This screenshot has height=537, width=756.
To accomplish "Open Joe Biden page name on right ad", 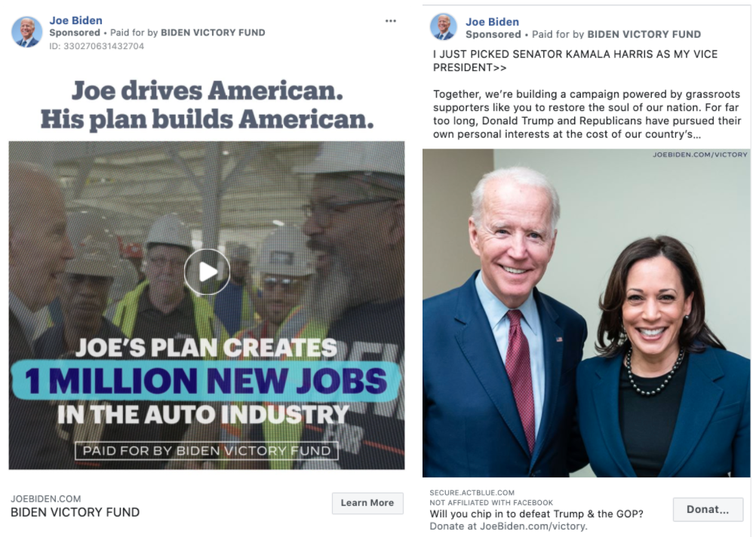I will 492,22.
